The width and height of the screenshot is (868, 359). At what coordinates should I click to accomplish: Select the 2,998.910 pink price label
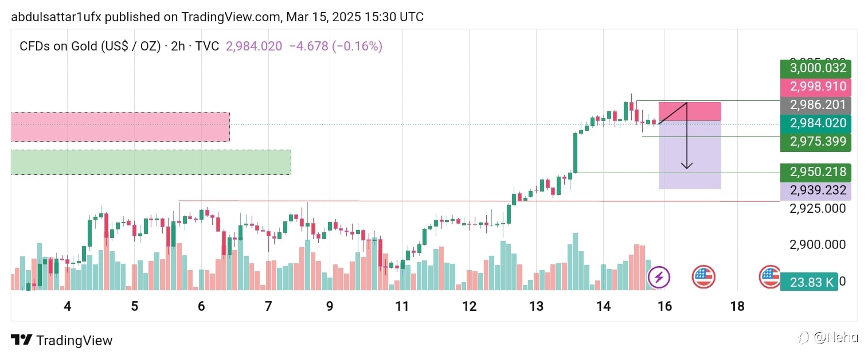pos(816,87)
